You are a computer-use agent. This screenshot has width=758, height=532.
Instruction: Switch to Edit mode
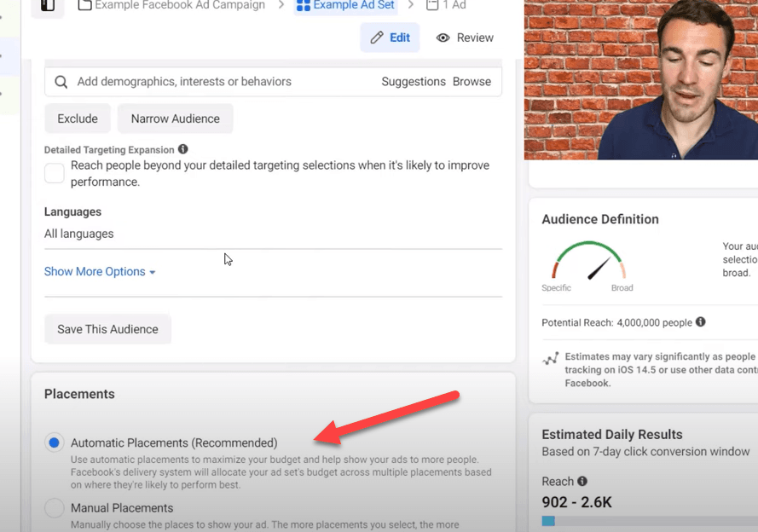click(391, 38)
